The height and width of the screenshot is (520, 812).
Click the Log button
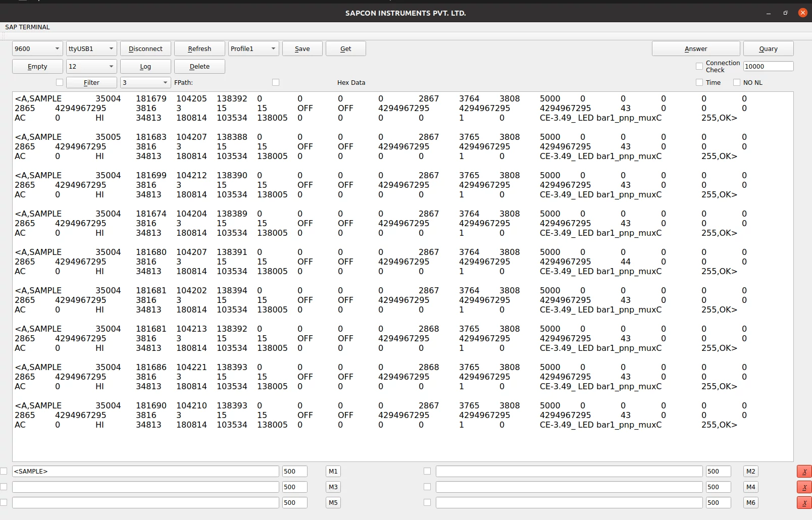(x=145, y=66)
